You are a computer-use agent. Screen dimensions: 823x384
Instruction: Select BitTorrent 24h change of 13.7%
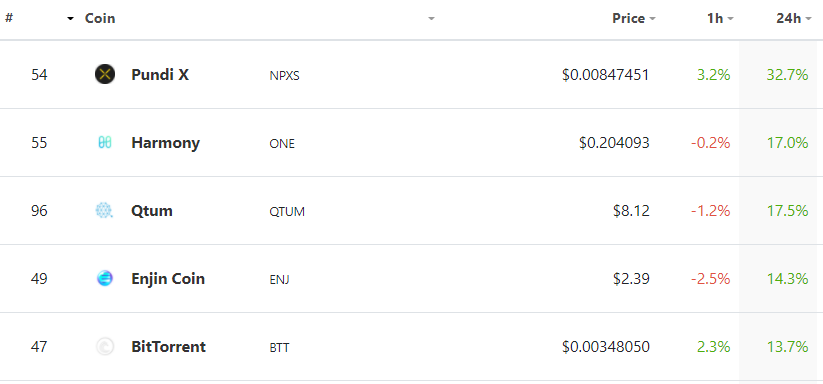click(x=787, y=347)
